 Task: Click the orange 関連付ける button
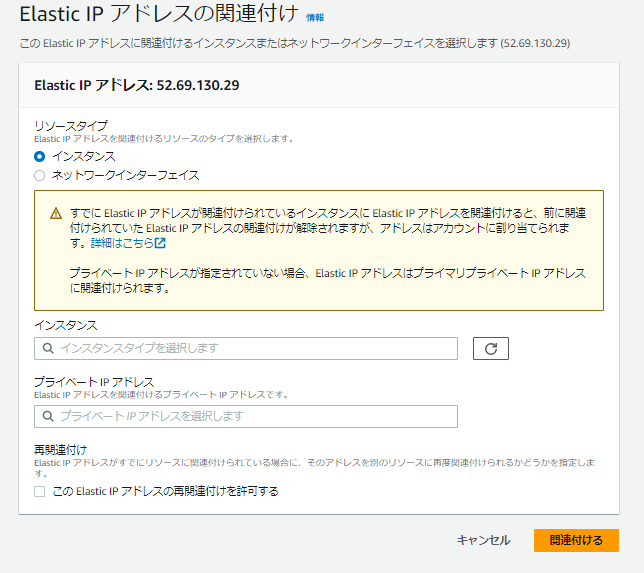coord(576,540)
